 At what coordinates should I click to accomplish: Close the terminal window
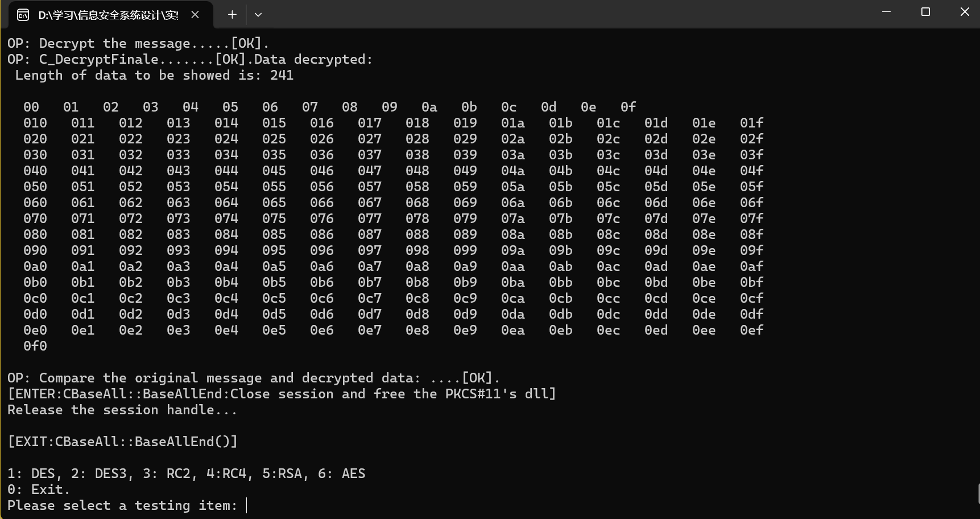965,11
